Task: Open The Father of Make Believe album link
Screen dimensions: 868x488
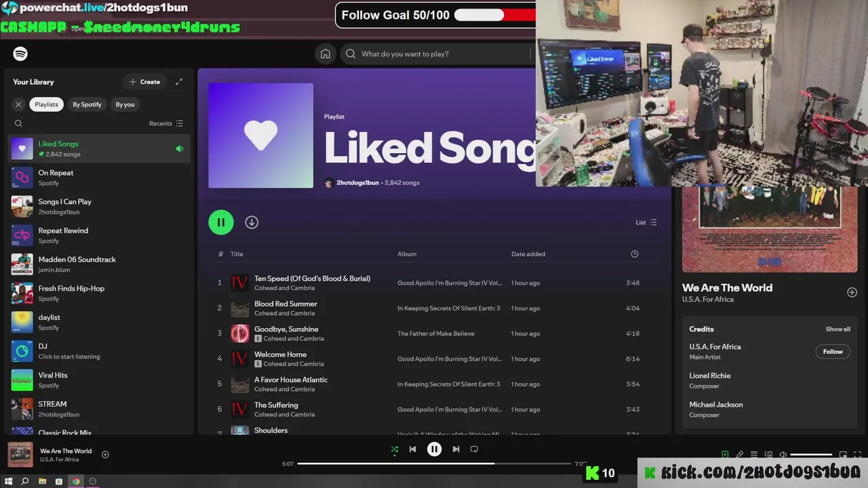Action: click(436, 333)
